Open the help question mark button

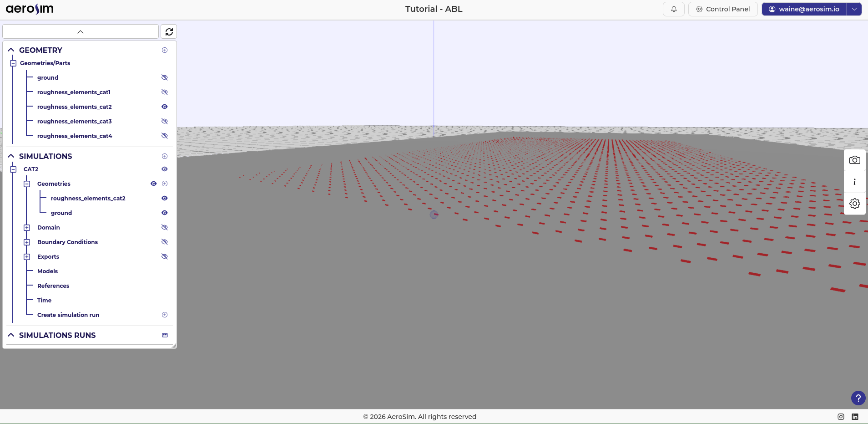[x=858, y=398]
